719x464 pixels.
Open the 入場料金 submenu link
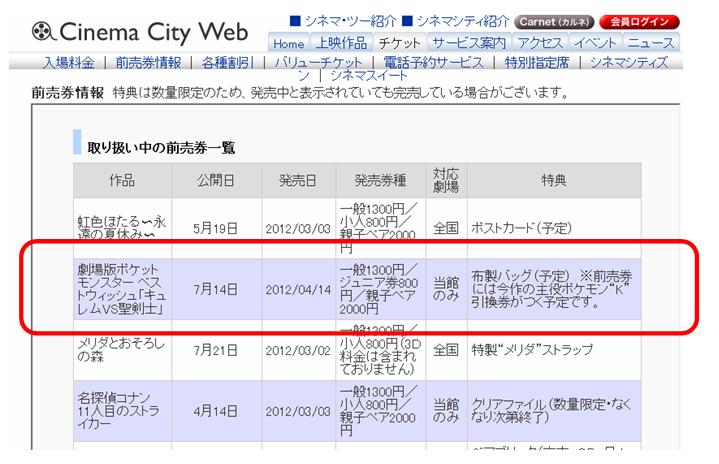pyautogui.click(x=69, y=62)
